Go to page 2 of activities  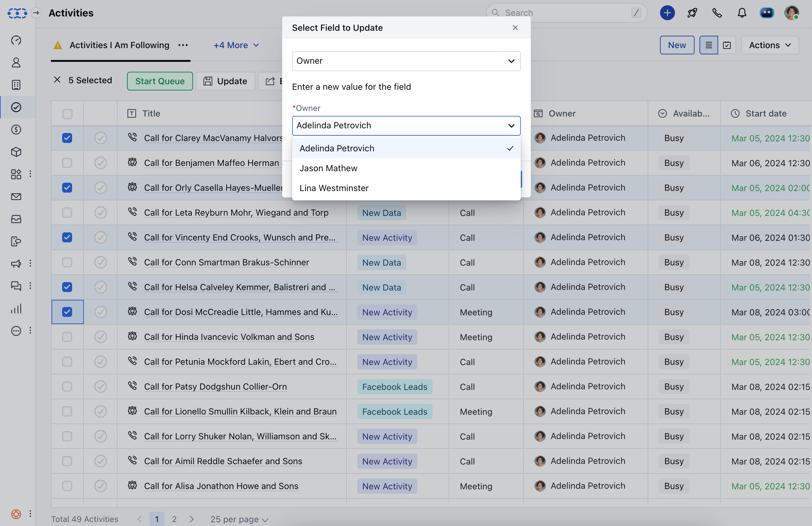pyautogui.click(x=174, y=519)
